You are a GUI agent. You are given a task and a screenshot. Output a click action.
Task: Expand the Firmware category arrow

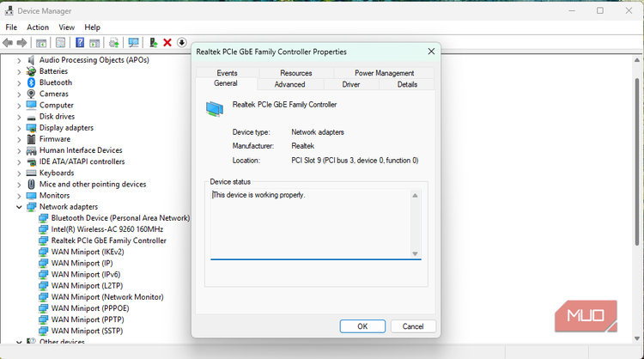click(19, 139)
